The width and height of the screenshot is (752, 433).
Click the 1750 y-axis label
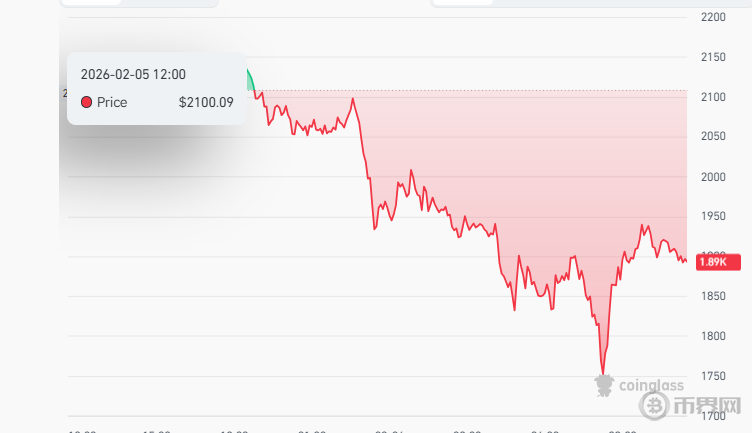[x=713, y=376]
